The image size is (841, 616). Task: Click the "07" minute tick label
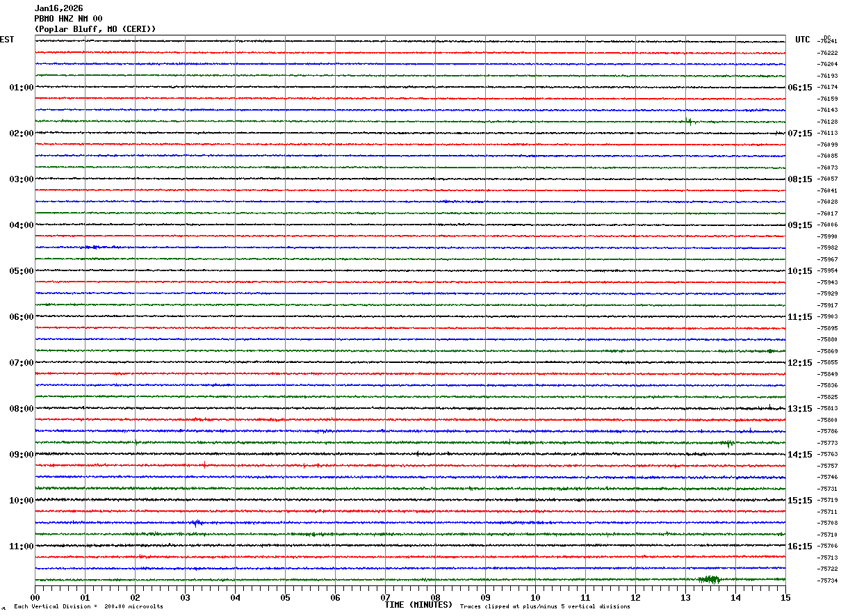[385, 597]
